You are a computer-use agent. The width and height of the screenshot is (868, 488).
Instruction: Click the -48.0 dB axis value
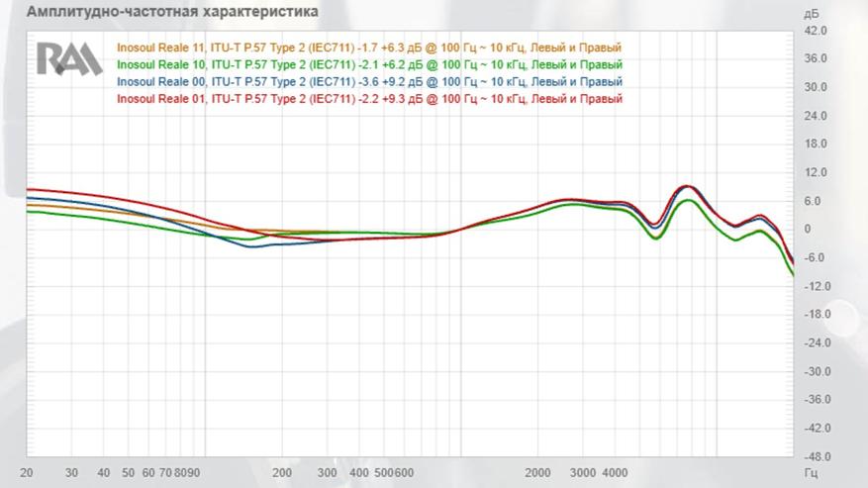[x=818, y=456]
